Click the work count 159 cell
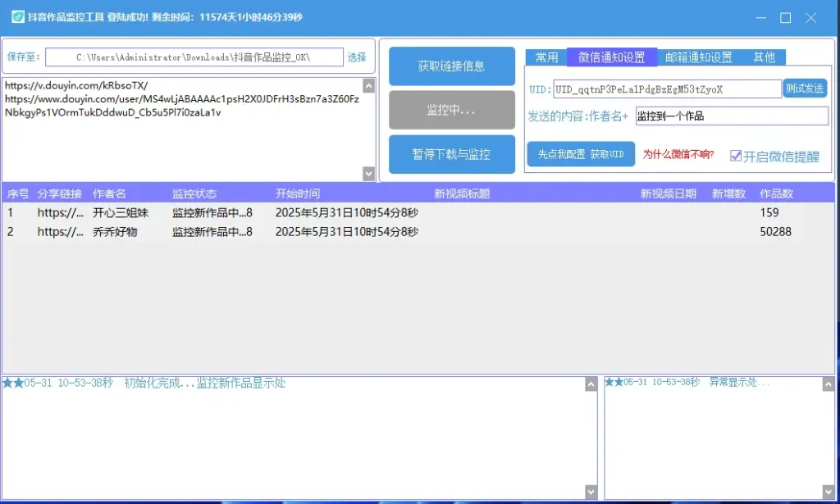This screenshot has width=840, height=504. pos(769,212)
